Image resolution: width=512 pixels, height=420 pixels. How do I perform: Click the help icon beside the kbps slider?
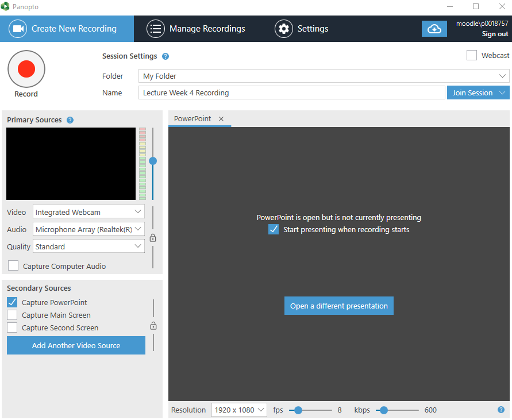(x=500, y=410)
